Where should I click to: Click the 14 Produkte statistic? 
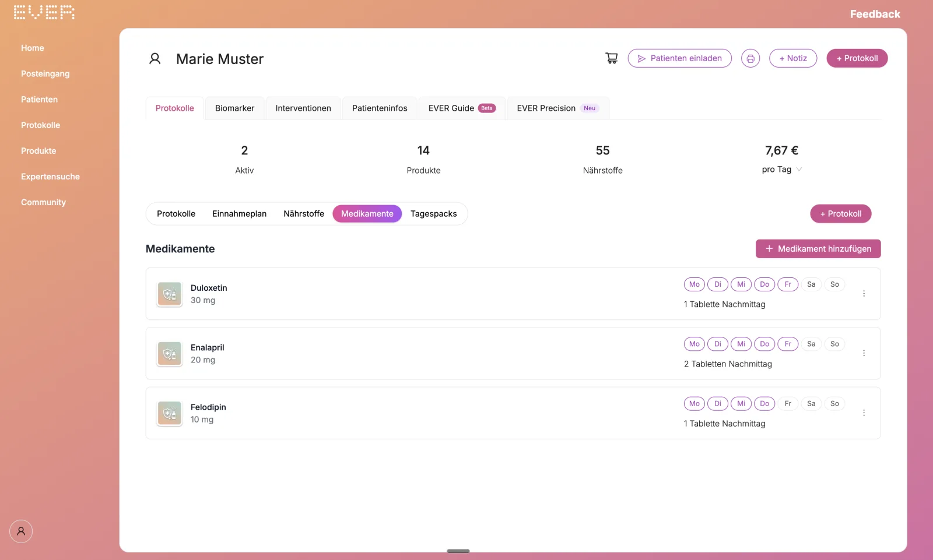tap(423, 159)
